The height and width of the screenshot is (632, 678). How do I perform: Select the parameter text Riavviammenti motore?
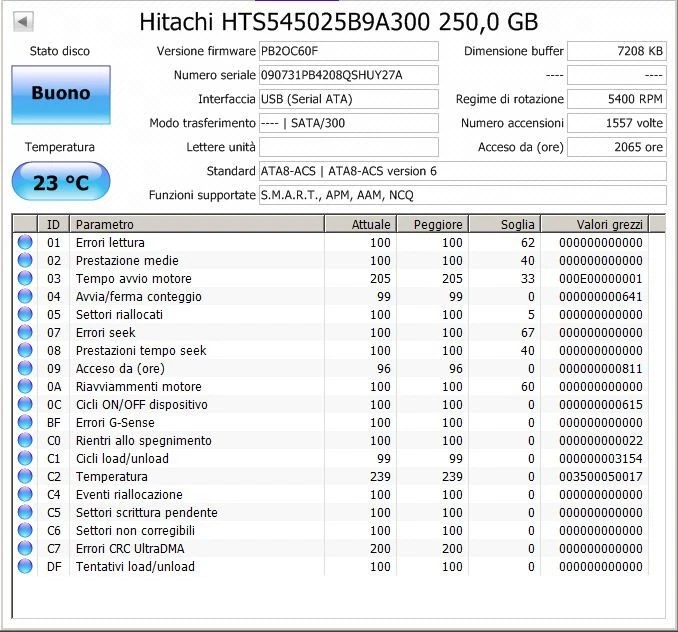(139, 386)
